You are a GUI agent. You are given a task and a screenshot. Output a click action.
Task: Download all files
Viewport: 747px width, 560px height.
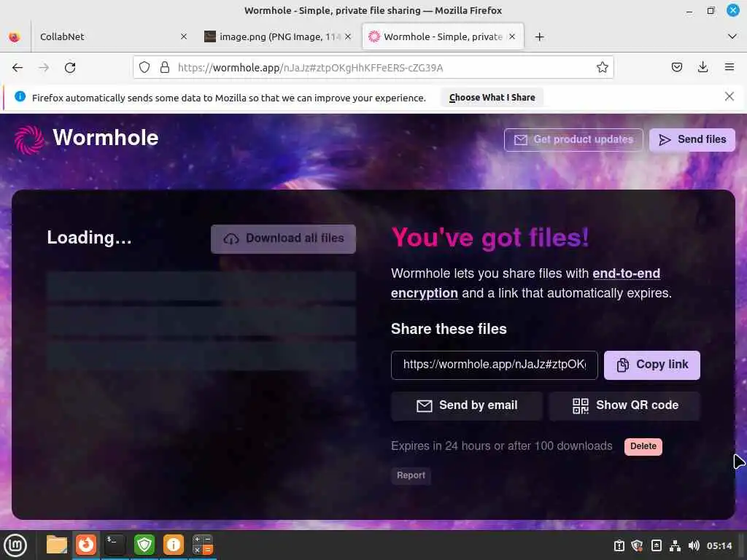pyautogui.click(x=283, y=238)
